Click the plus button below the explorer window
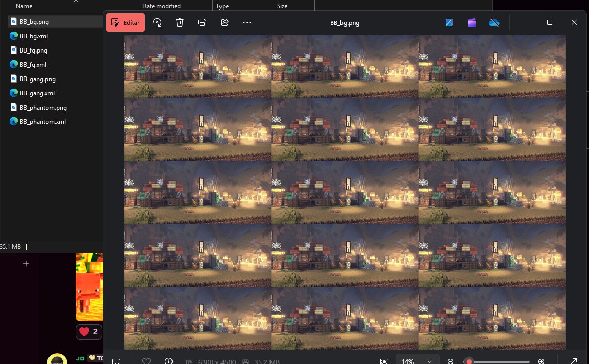The image size is (589, 364). [26, 264]
